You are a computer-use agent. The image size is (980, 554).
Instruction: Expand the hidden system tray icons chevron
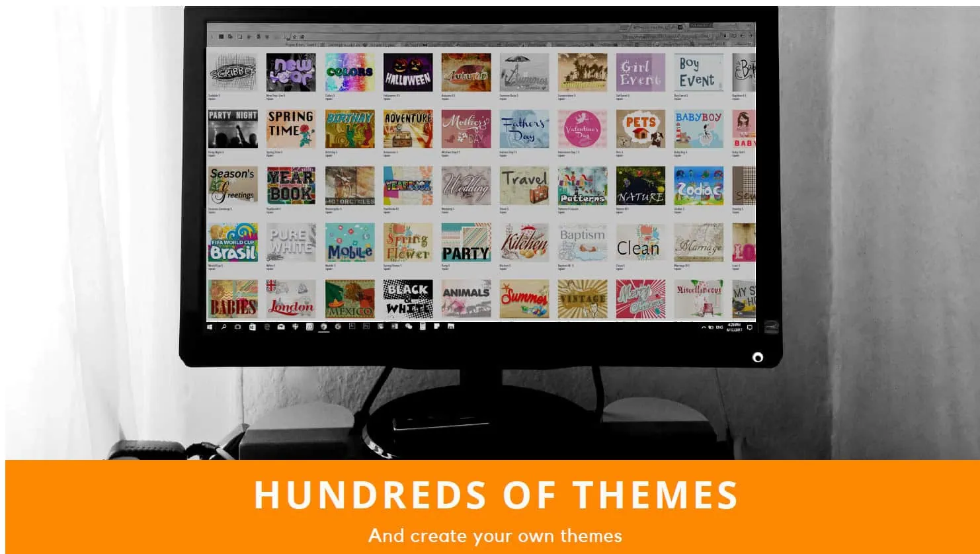click(704, 327)
